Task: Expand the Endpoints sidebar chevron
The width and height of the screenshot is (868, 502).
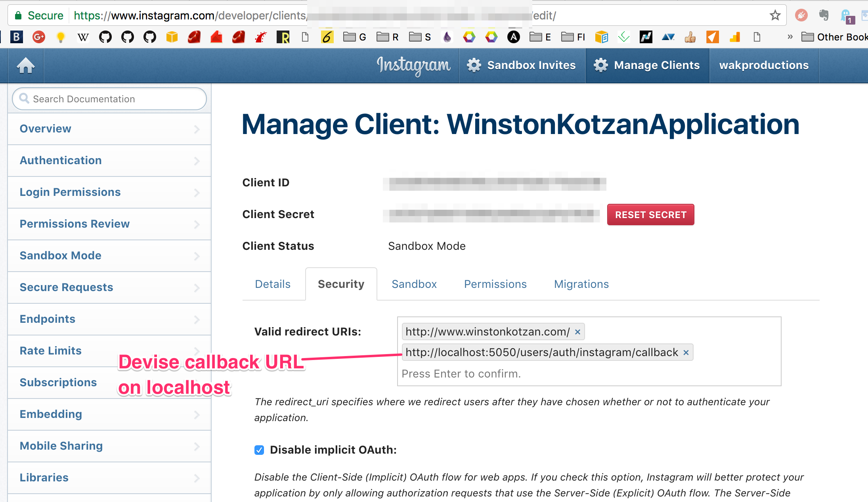Action: (197, 320)
